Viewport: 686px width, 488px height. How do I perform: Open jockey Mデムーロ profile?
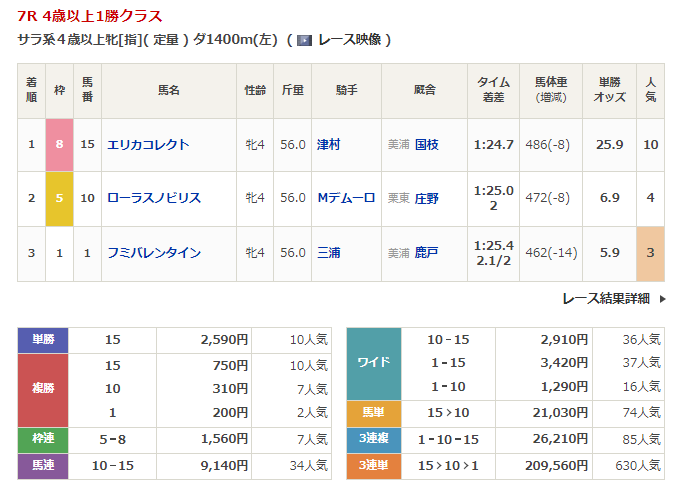[345, 198]
